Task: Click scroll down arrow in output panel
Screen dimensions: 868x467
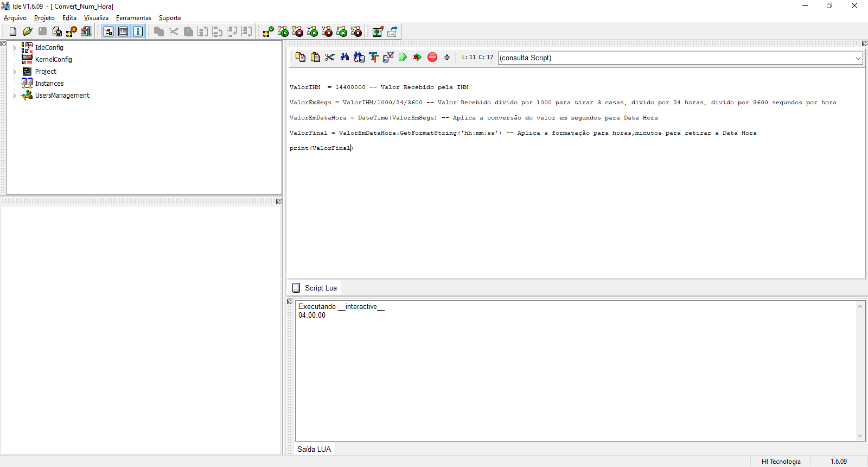Action: [860, 436]
